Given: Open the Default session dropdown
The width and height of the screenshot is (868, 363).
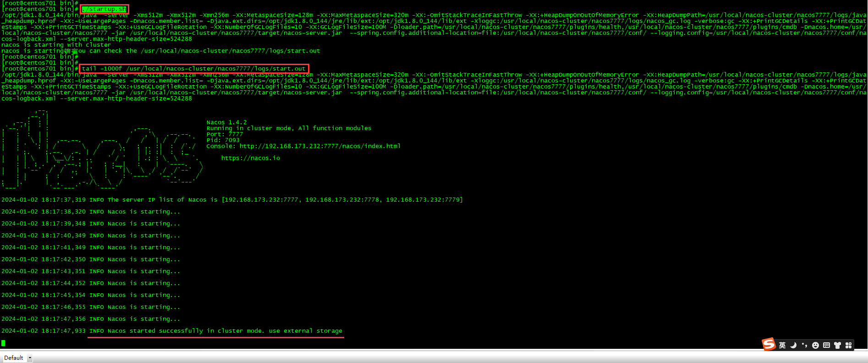Looking at the screenshot, I should [17, 358].
